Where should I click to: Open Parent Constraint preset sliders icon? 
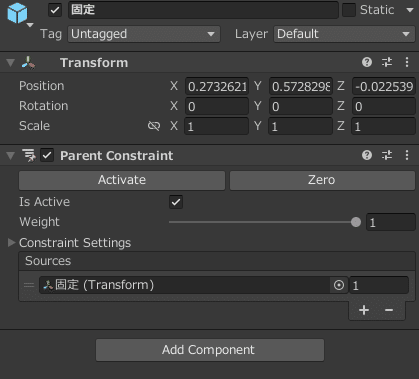(x=387, y=155)
